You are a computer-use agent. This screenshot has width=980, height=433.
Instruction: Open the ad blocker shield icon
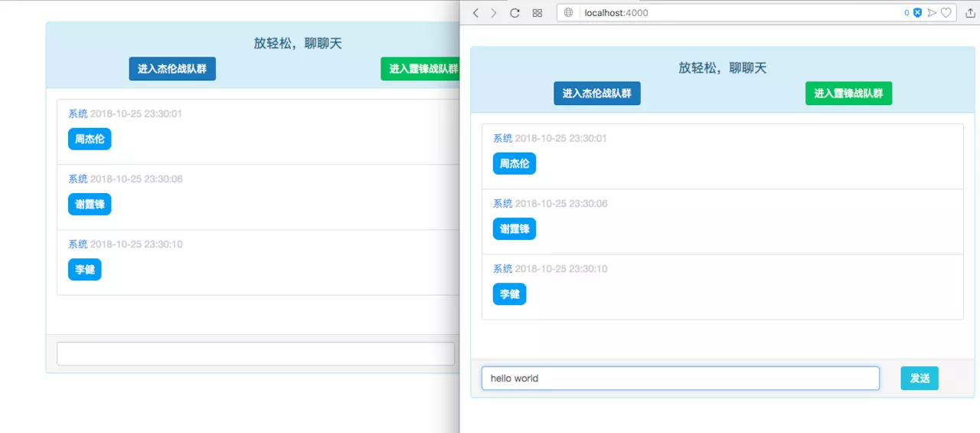tap(917, 13)
